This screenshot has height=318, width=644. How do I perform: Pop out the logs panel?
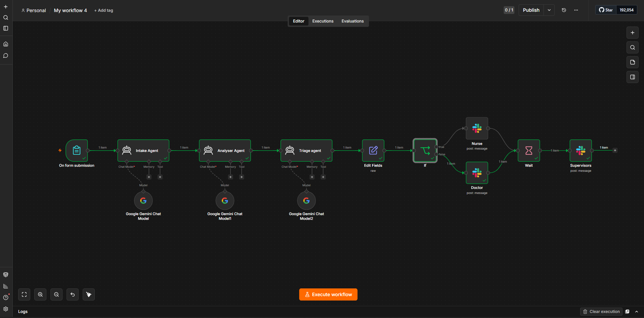pos(627,312)
